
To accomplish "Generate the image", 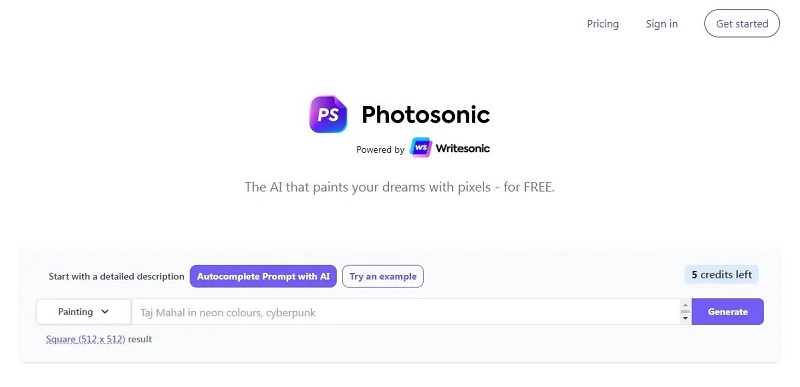I will [x=728, y=312].
